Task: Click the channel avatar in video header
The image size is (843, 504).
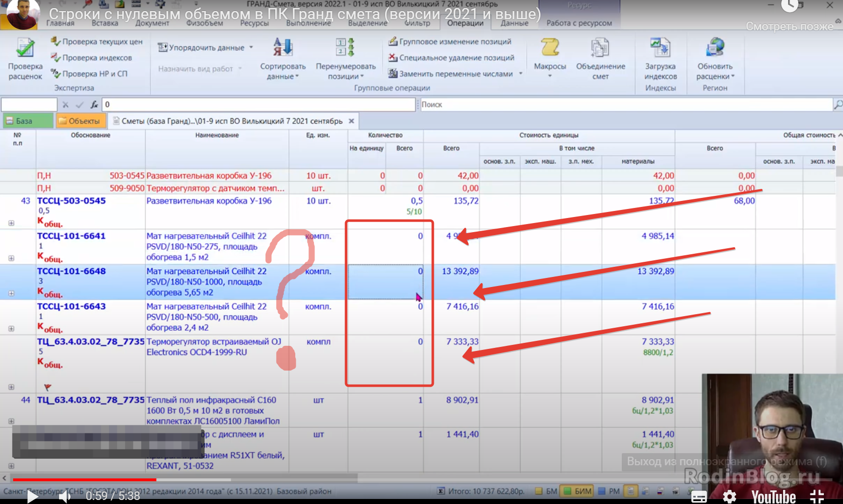Action: point(23,14)
